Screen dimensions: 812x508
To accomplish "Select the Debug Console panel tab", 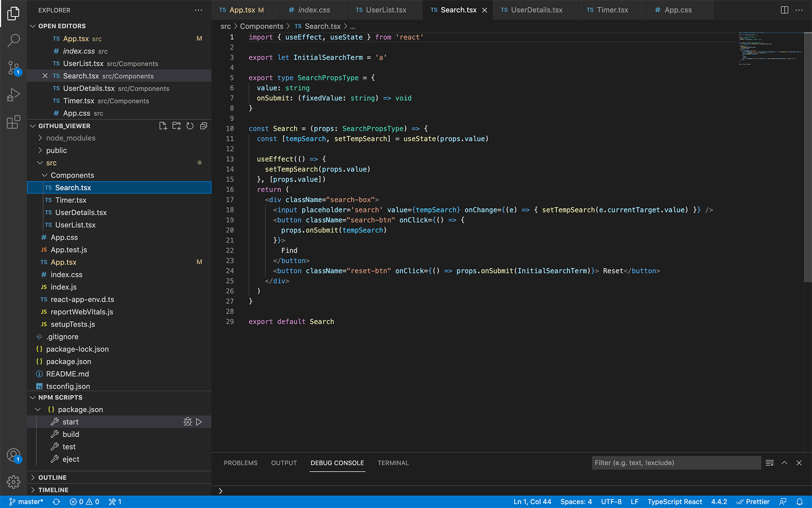I will click(337, 463).
